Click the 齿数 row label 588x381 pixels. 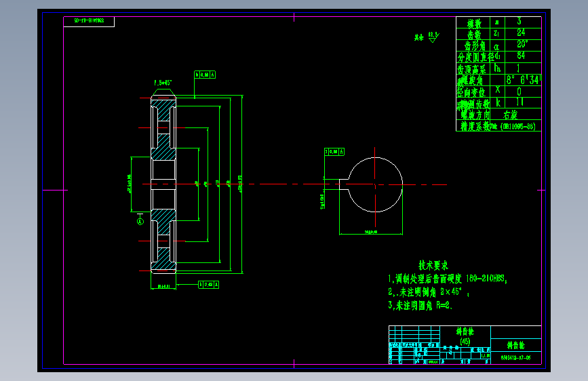tap(474, 35)
